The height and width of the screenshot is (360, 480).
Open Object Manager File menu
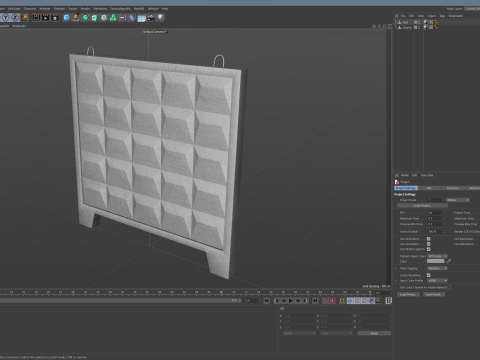[x=403, y=16]
